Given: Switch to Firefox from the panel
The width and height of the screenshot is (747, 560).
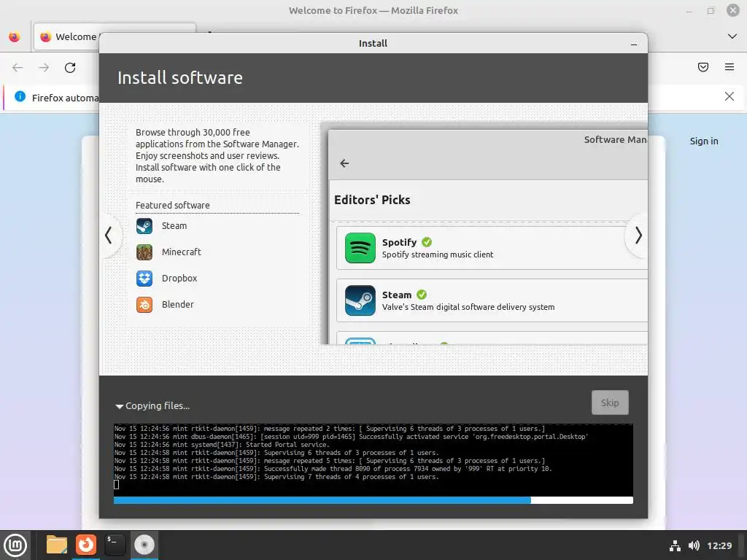Looking at the screenshot, I should point(86,545).
